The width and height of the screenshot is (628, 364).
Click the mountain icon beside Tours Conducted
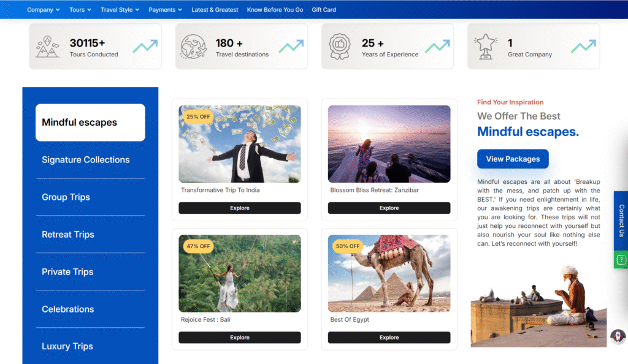coord(47,47)
